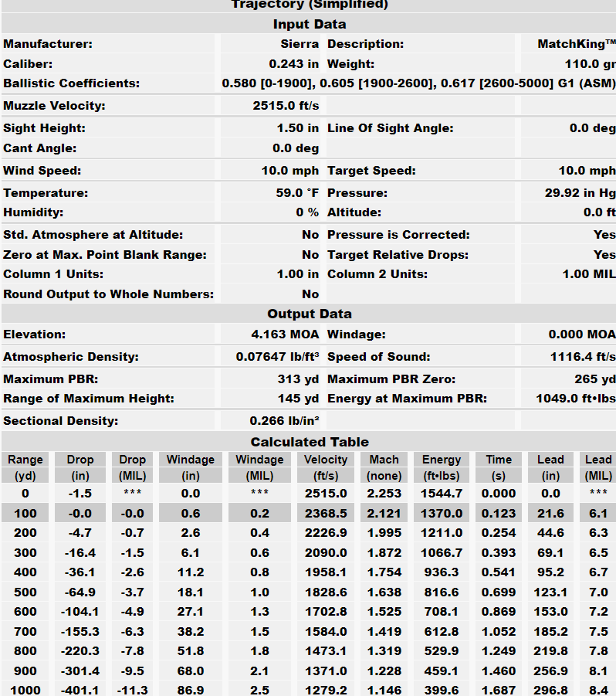Click Column 2 Units value 1.00 MIL
The height and width of the screenshot is (696, 616).
(x=589, y=274)
